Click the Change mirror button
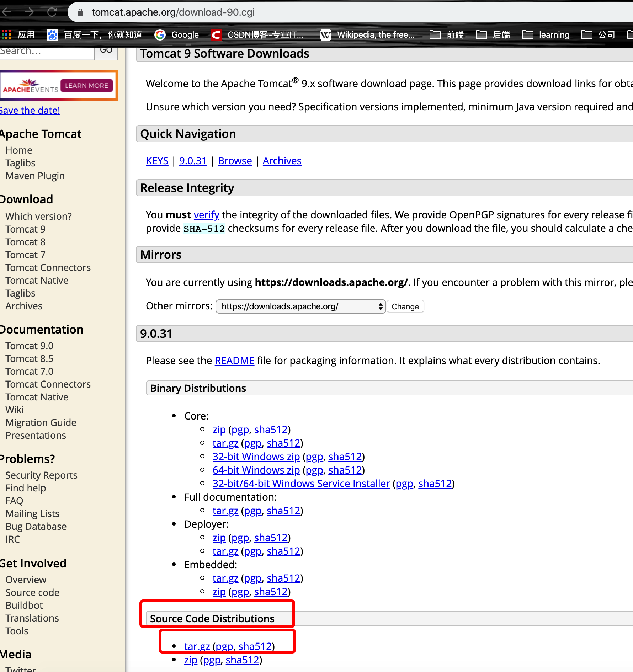This screenshot has width=633, height=672. [x=405, y=306]
